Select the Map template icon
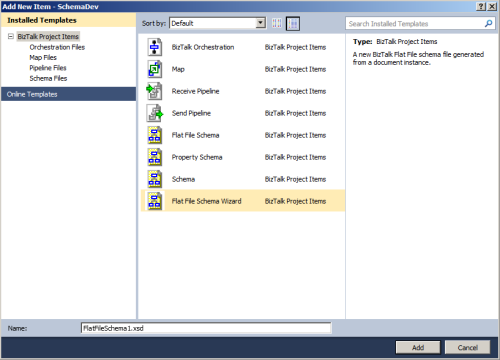 pos(155,69)
